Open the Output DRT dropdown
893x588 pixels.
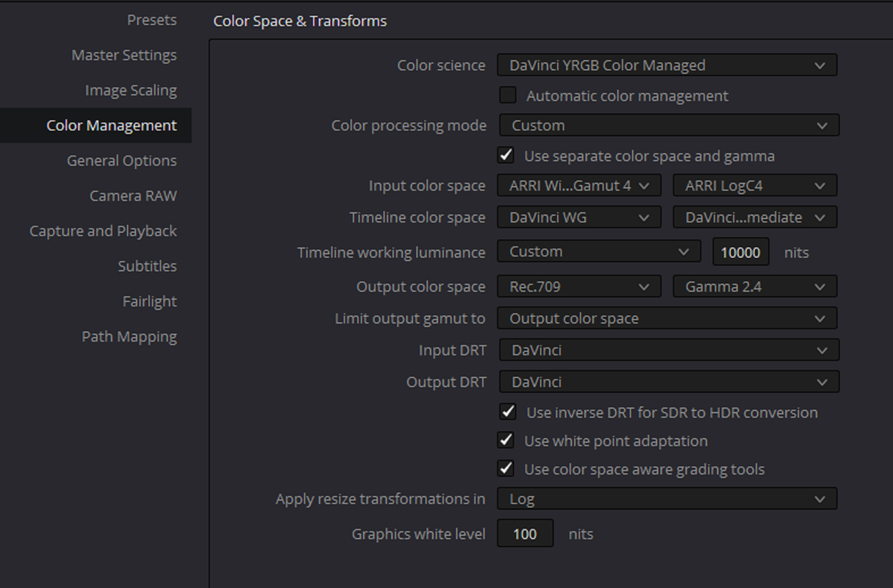(669, 381)
